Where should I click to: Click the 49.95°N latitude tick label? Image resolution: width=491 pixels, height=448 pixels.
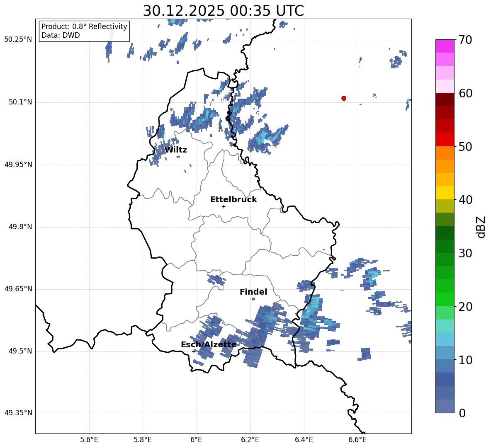[18, 165]
